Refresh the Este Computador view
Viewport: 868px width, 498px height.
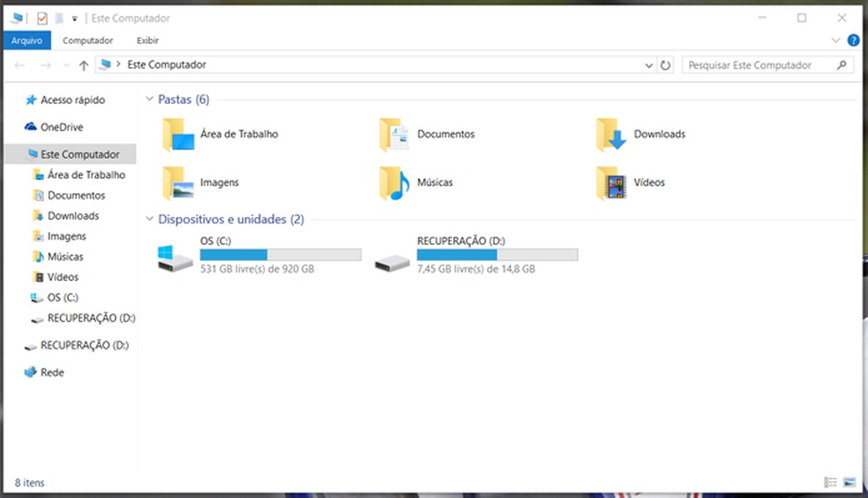point(665,65)
